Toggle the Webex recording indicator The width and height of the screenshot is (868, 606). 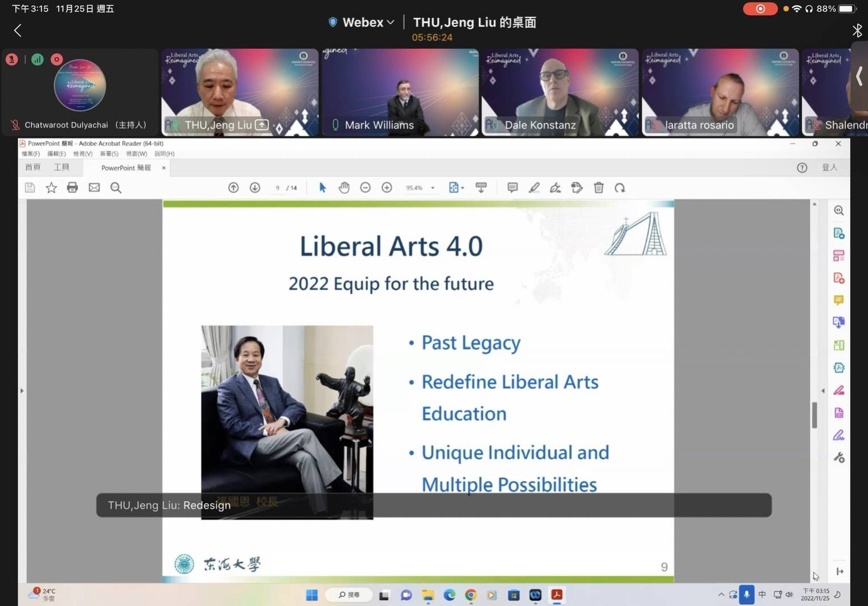pos(760,9)
